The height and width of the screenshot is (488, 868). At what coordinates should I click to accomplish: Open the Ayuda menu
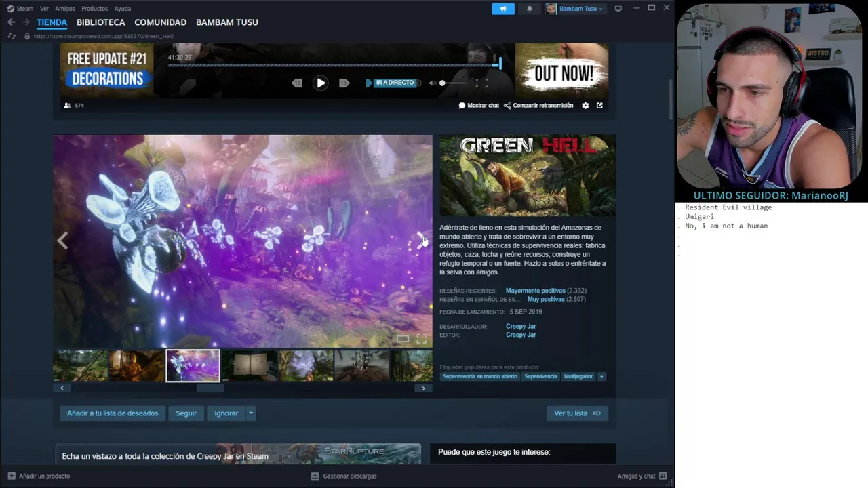pyautogui.click(x=123, y=9)
